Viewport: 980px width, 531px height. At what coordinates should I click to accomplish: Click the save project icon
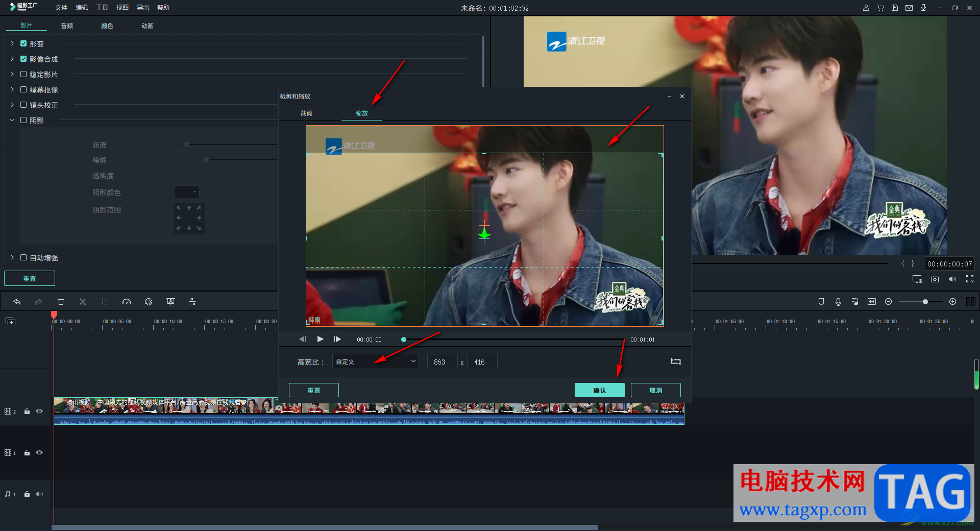pos(895,8)
